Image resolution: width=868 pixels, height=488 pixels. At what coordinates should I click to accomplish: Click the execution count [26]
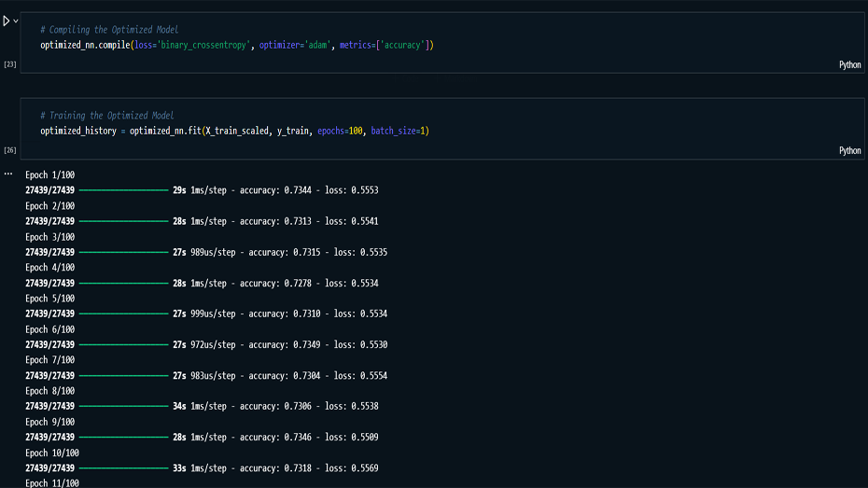(x=10, y=150)
